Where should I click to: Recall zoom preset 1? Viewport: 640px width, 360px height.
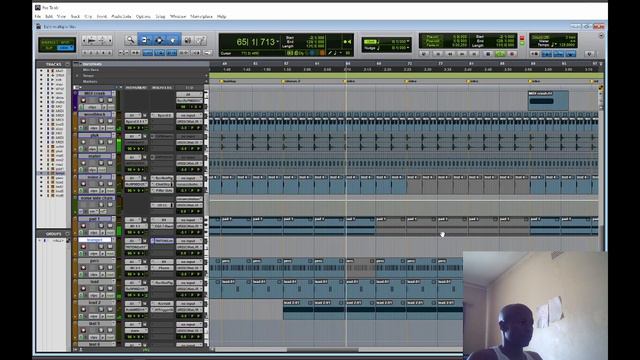pos(85,53)
